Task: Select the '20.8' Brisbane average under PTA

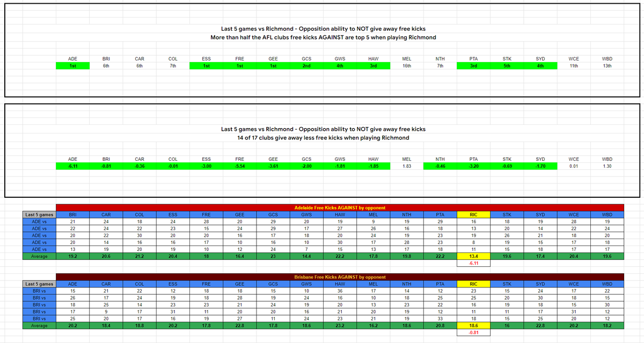Action: (440, 326)
